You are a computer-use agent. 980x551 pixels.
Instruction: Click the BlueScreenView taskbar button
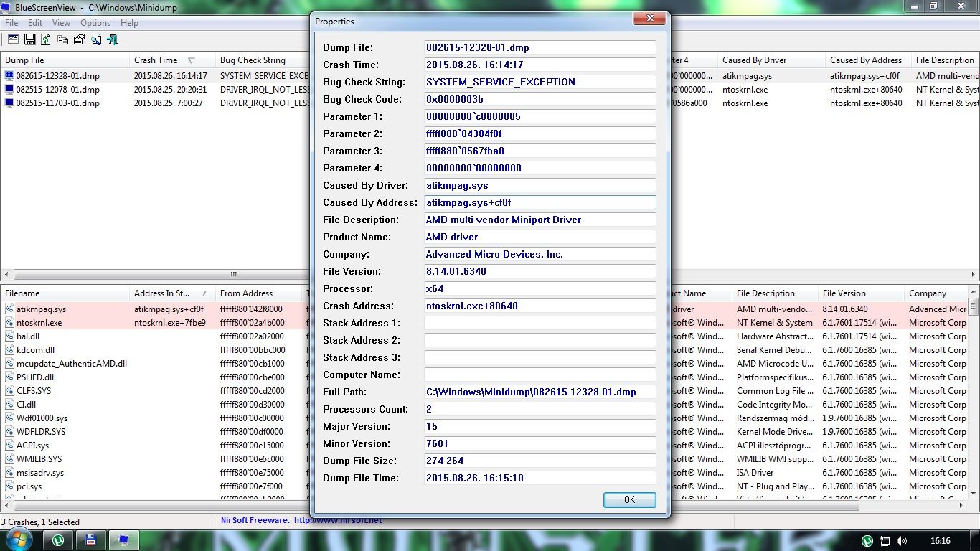pyautogui.click(x=124, y=540)
